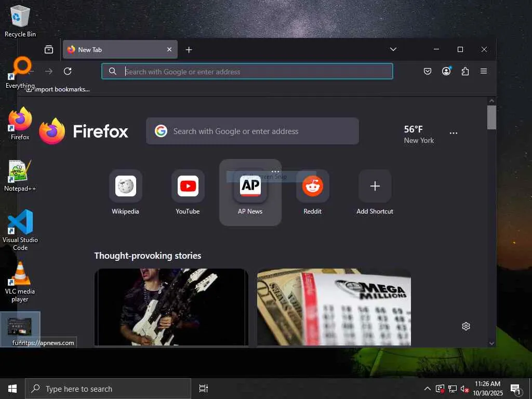The height and width of the screenshot is (399, 532).
Task: Open the Firefox account icon
Action: coord(446,71)
